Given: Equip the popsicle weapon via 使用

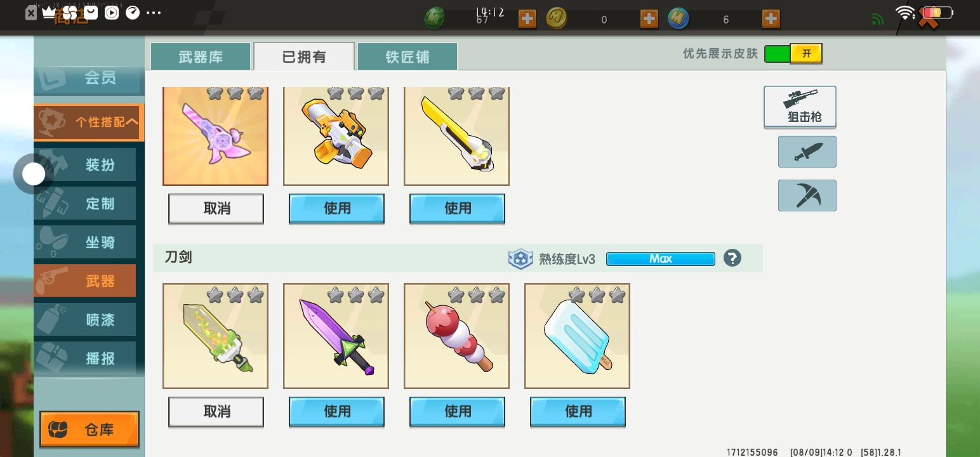Looking at the screenshot, I should [x=578, y=412].
